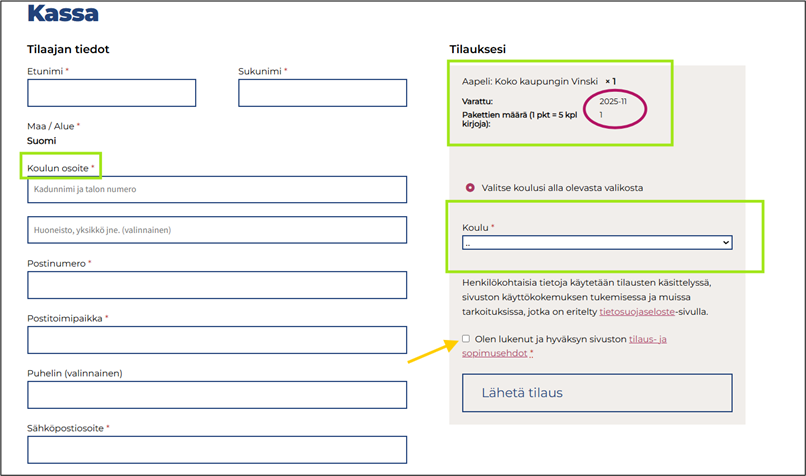Select the Valitse koulusi radio button
806x476 pixels.
click(467, 188)
